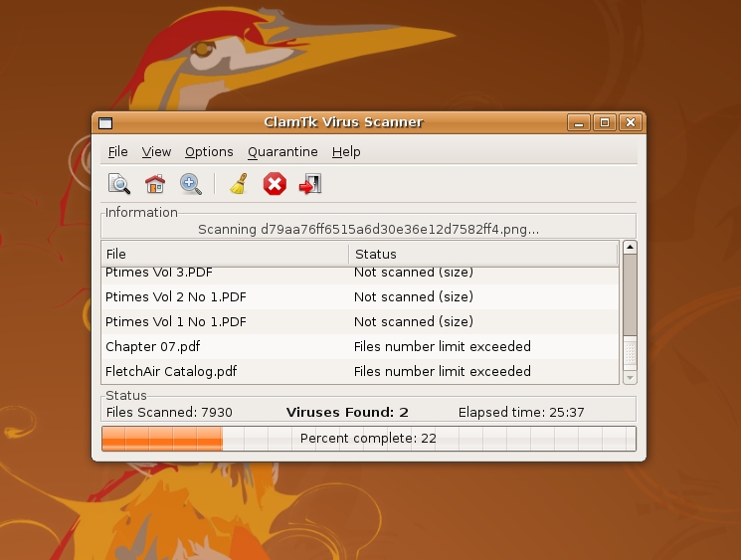Image resolution: width=741 pixels, height=560 pixels.
Task: Open the View menu
Action: click(x=156, y=152)
